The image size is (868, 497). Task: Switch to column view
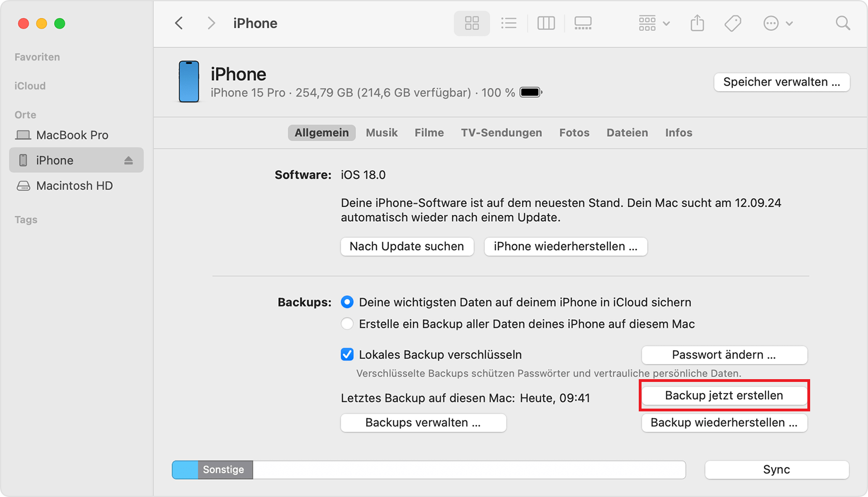pos(545,23)
